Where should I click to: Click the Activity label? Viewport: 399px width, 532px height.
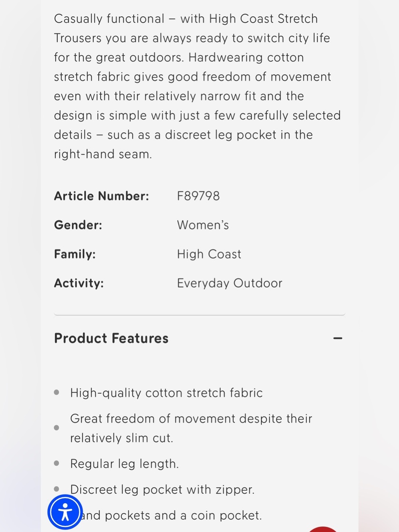coord(79,283)
